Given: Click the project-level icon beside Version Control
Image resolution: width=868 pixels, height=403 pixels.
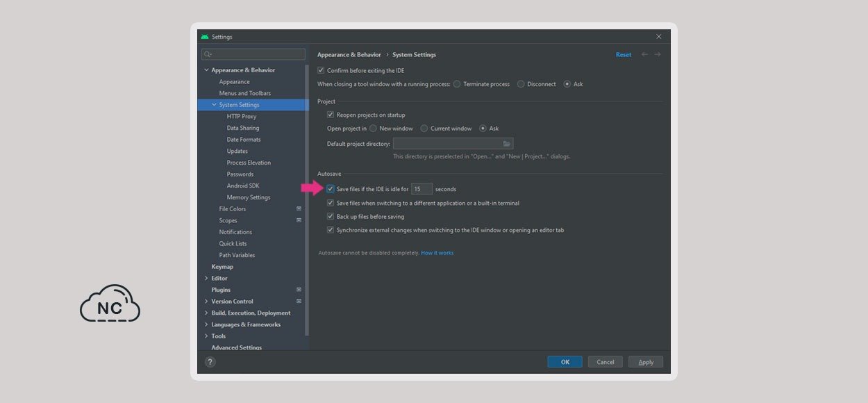Looking at the screenshot, I should point(299,302).
